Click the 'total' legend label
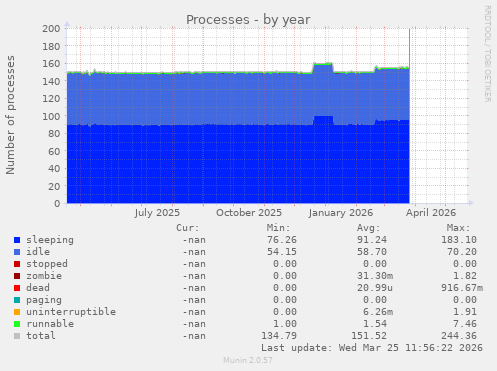Screen dimensions: 497x371 [41, 336]
